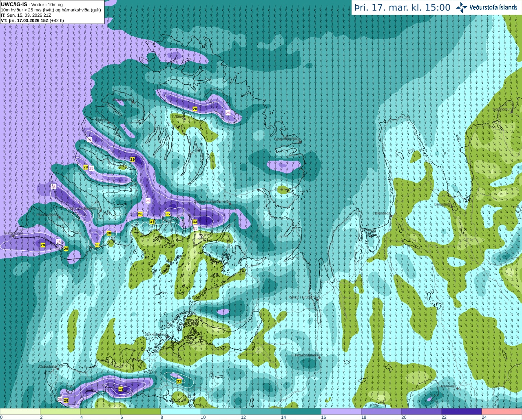Click the Bíldudalsflugvöllur station label
This screenshot has height=420, width=522.
click(x=85, y=208)
